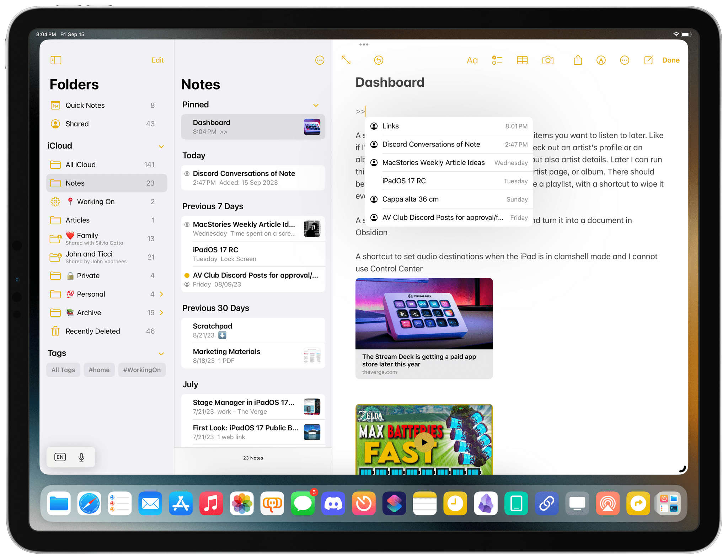Open Obsidian from the dock
Viewport: 728px width, 560px height.
point(486,503)
